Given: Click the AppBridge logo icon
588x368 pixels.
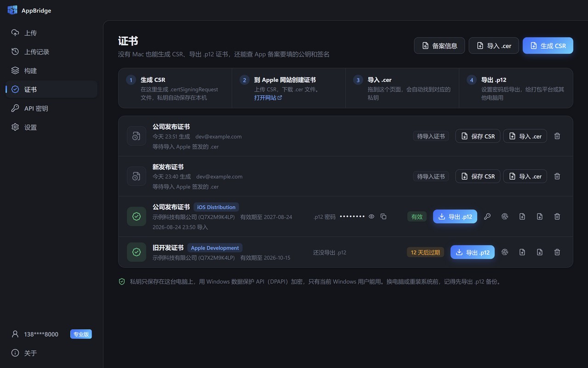Looking at the screenshot, I should [12, 10].
